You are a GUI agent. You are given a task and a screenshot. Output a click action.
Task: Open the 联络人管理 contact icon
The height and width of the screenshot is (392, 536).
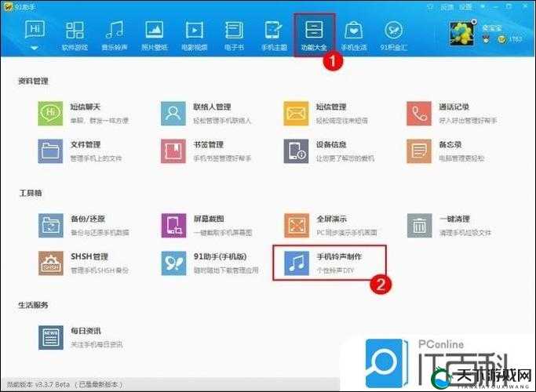173,114
